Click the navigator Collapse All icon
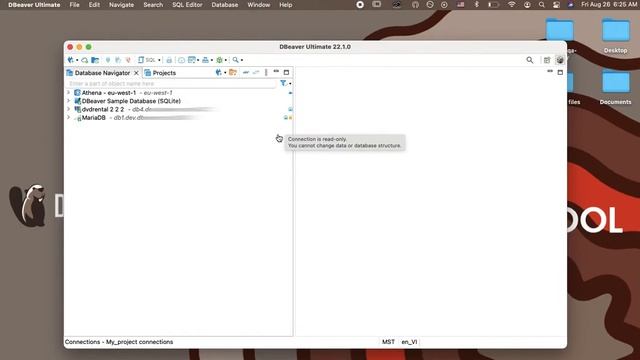 pos(246,72)
